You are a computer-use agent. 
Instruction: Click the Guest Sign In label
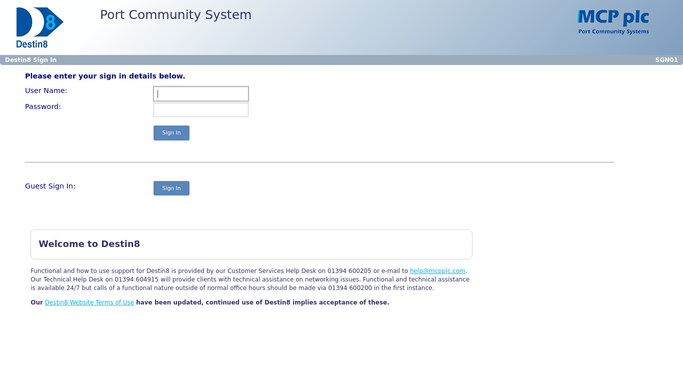pyautogui.click(x=50, y=186)
